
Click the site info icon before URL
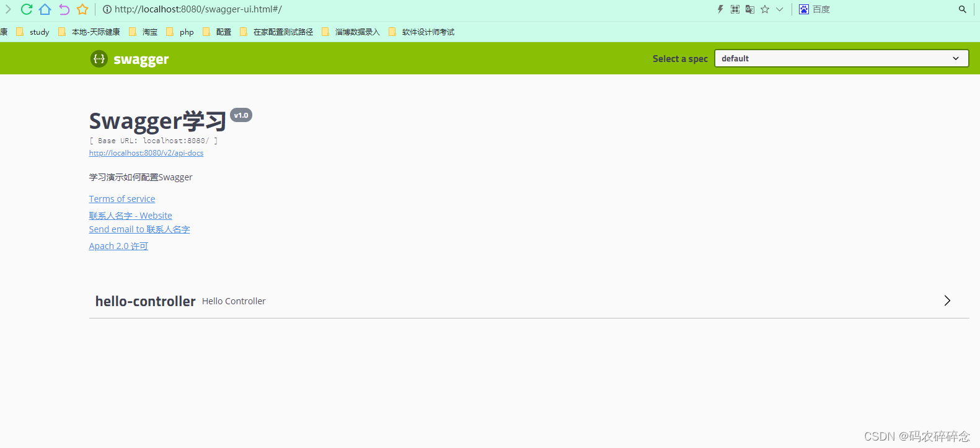pyautogui.click(x=107, y=9)
